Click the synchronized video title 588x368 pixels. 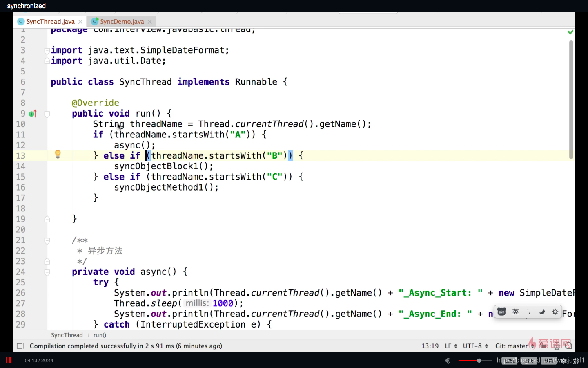pyautogui.click(x=26, y=6)
